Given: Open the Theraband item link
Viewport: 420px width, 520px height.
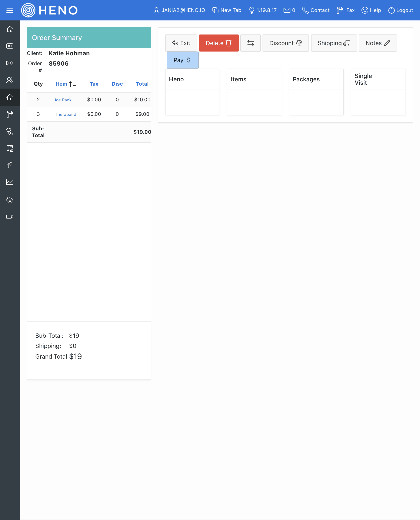Looking at the screenshot, I should pos(65,115).
